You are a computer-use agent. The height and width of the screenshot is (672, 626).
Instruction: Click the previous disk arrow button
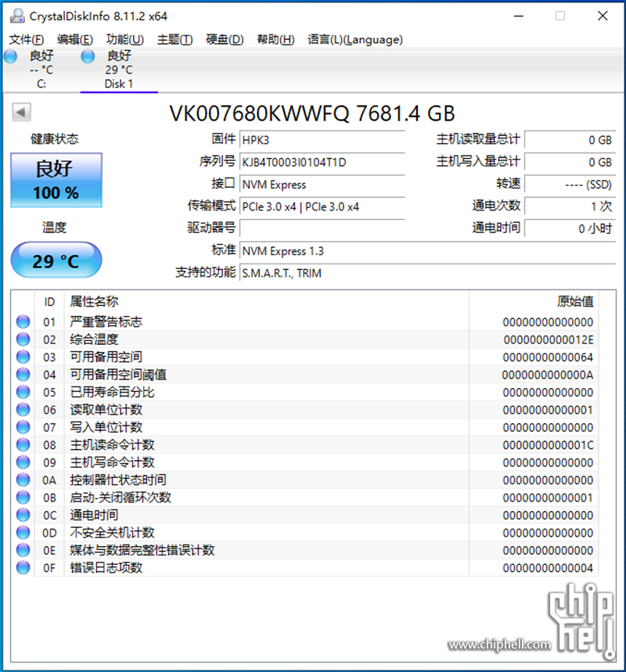[21, 113]
